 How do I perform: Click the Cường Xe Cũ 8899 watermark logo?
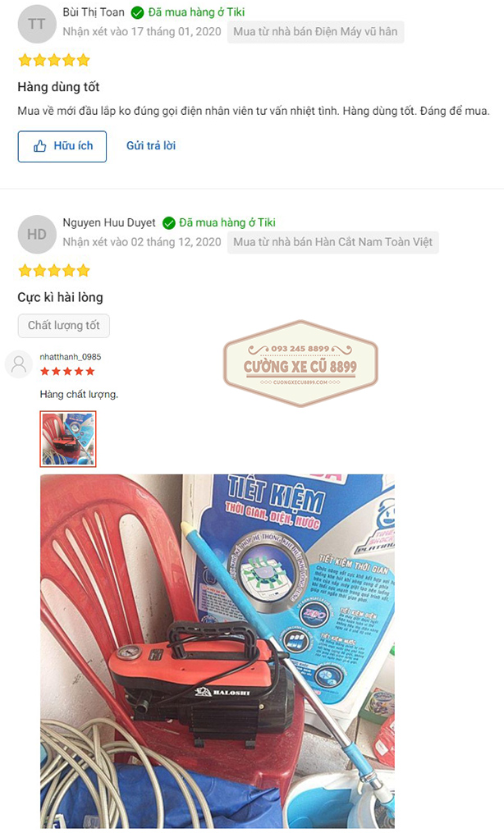click(300, 364)
